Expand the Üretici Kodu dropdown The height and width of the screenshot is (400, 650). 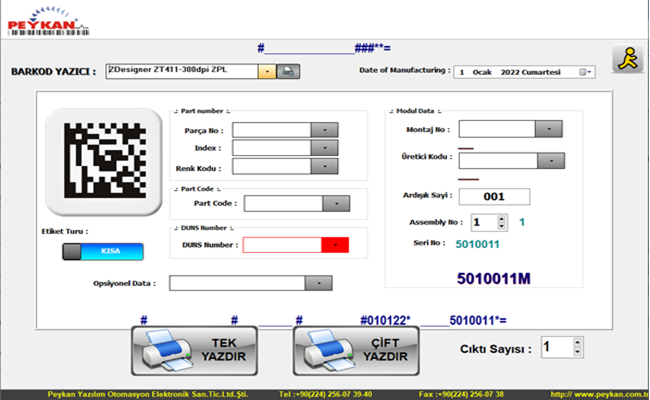[x=551, y=161]
